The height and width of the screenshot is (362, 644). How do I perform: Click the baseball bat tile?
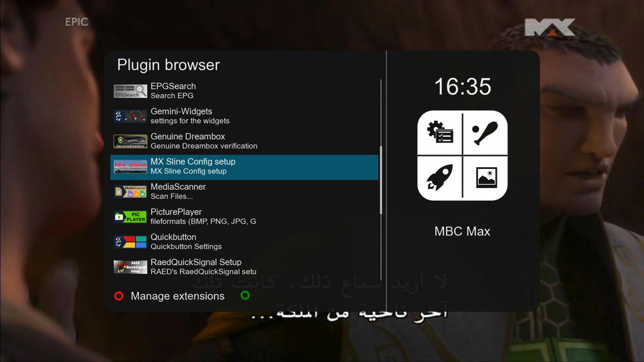485,132
